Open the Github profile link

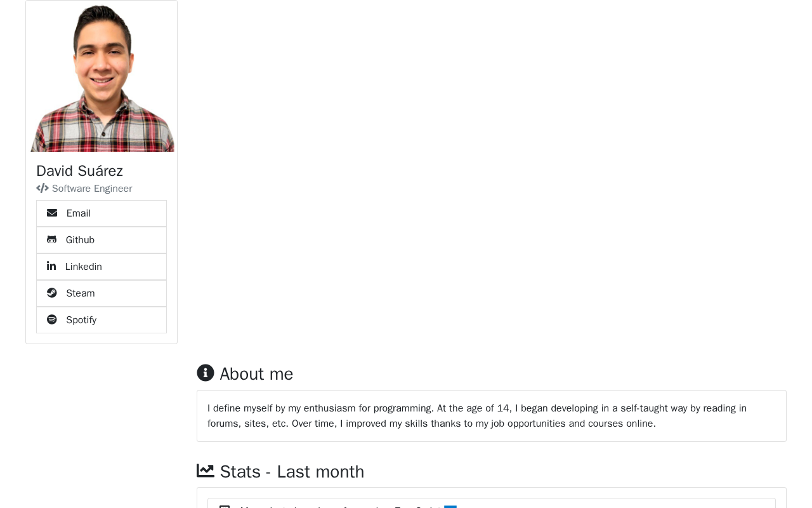tap(81, 240)
